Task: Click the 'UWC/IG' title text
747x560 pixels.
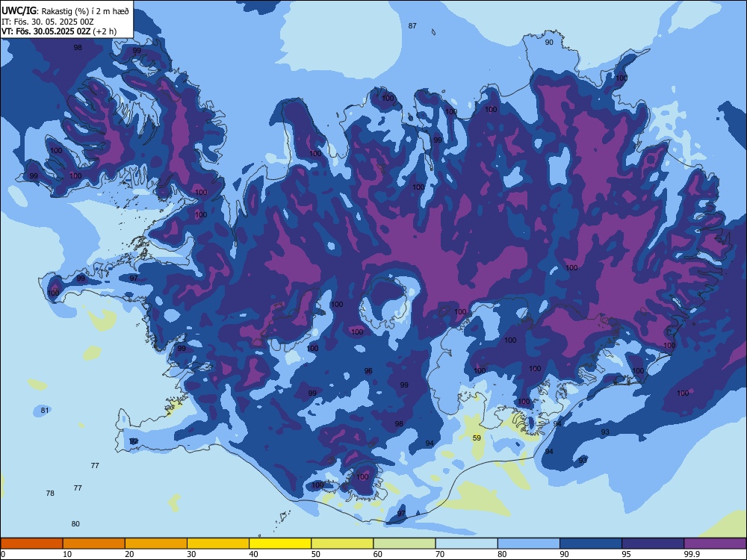Action: [x=19, y=10]
